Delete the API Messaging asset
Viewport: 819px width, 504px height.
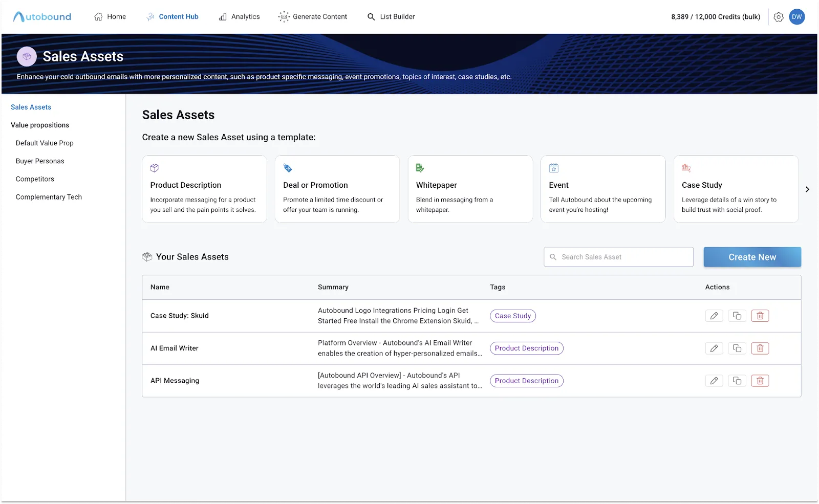tap(760, 381)
